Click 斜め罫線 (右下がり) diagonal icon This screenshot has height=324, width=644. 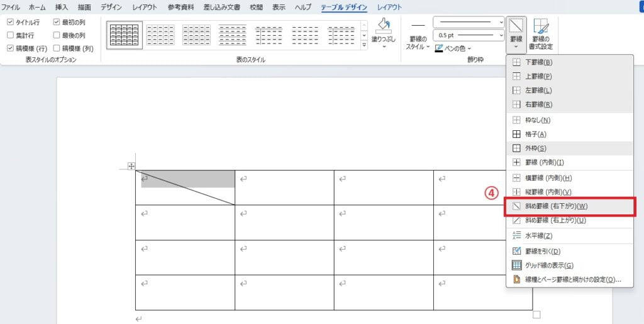tap(517, 206)
